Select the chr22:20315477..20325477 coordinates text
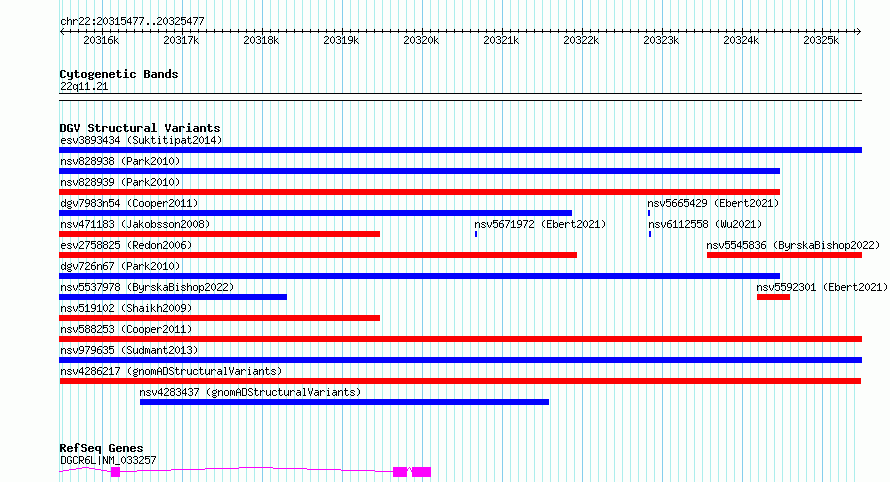The height and width of the screenshot is (482, 890). click(x=132, y=21)
